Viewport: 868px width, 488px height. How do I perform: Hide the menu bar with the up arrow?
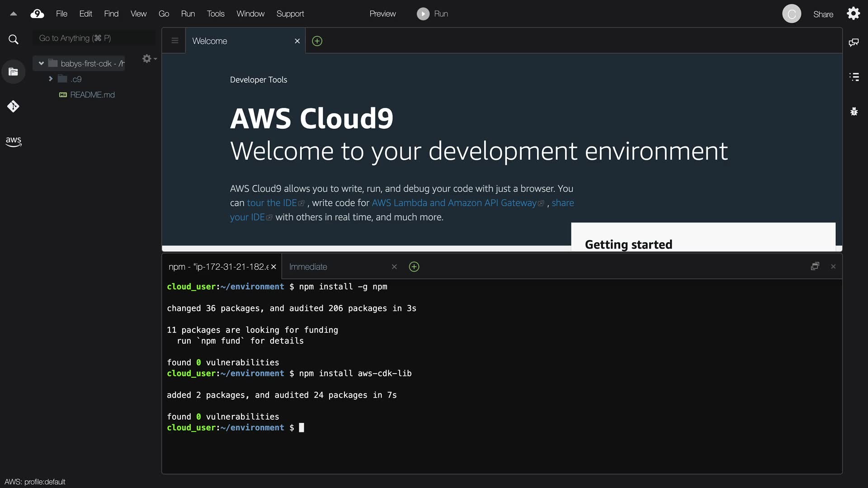pyautogui.click(x=14, y=14)
